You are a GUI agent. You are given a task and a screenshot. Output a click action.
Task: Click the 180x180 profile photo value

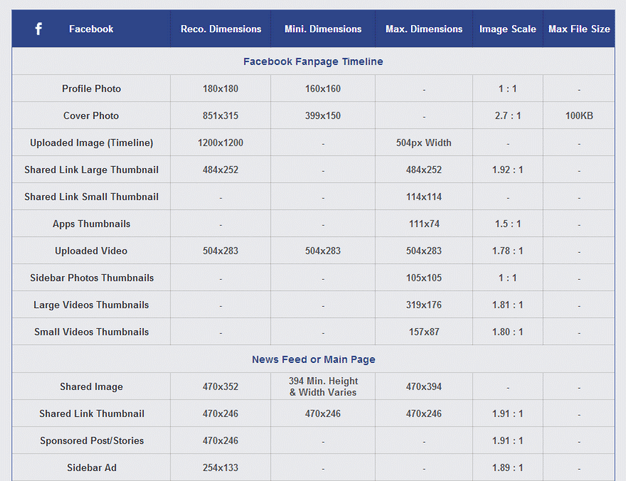click(220, 89)
